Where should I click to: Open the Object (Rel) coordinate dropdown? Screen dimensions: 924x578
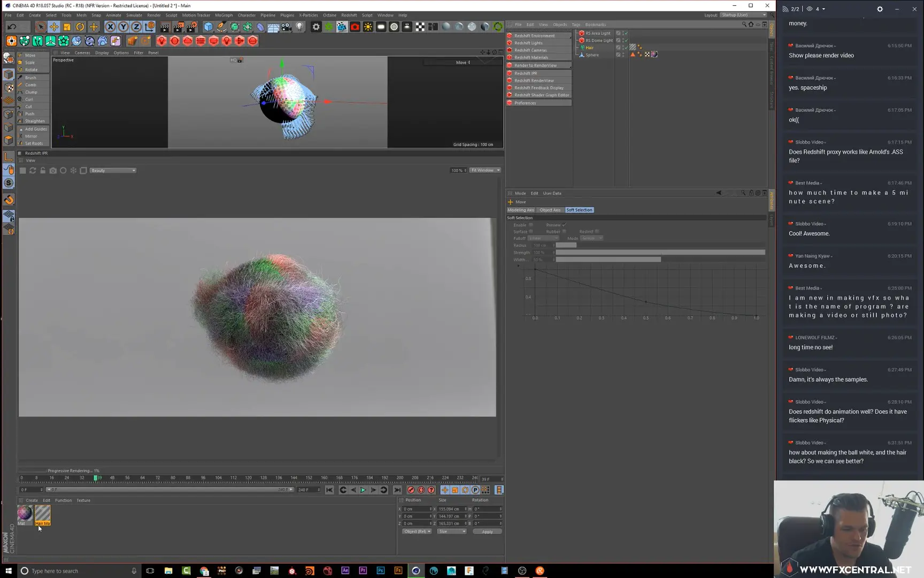[x=417, y=531]
